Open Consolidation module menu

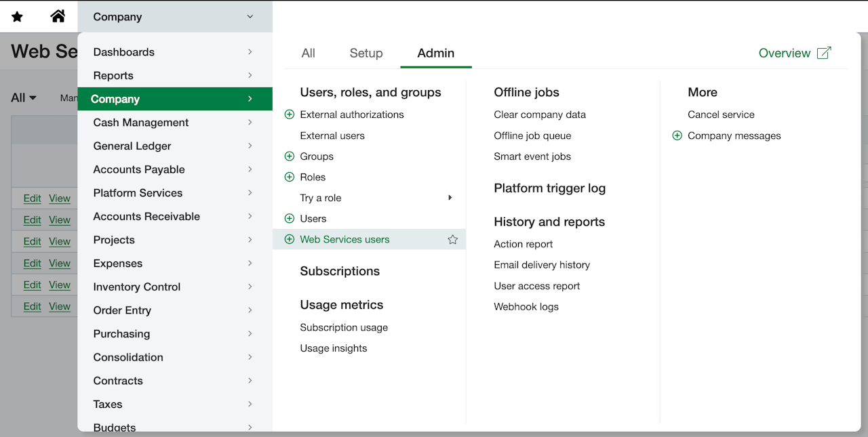175,357
